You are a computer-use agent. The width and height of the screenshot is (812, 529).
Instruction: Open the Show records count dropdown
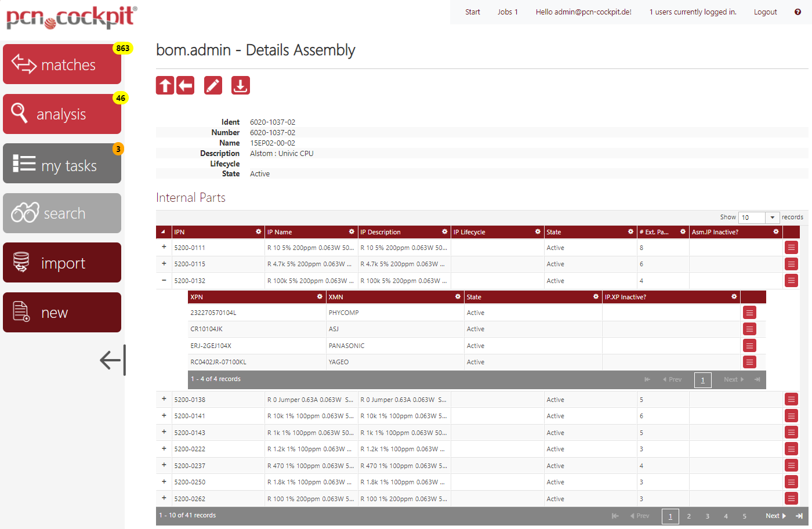[759, 218]
